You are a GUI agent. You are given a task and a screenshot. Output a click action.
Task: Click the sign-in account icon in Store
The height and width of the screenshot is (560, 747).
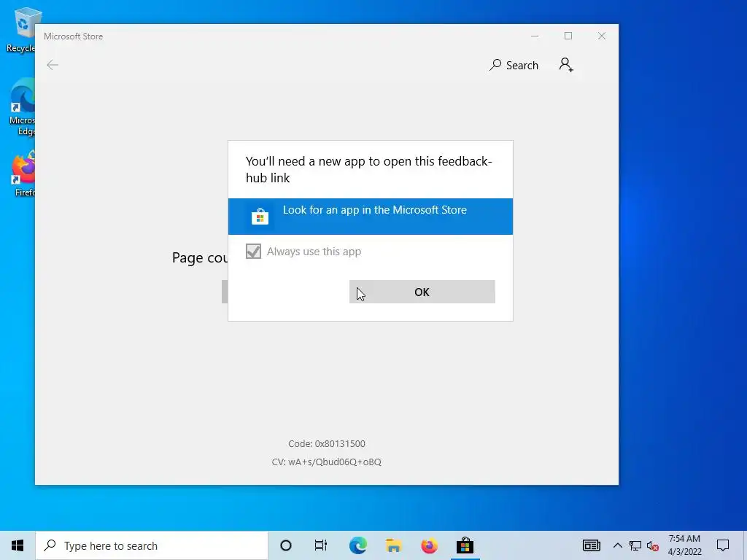click(566, 65)
